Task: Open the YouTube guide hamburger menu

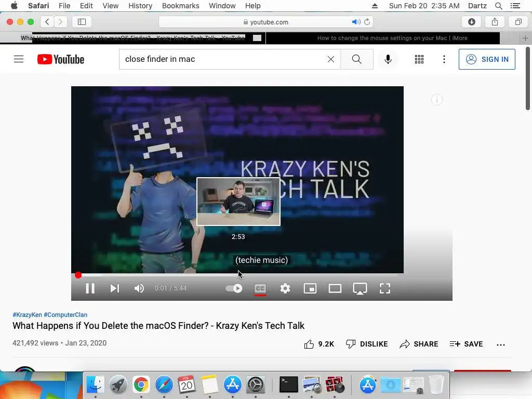Action: pos(19,59)
